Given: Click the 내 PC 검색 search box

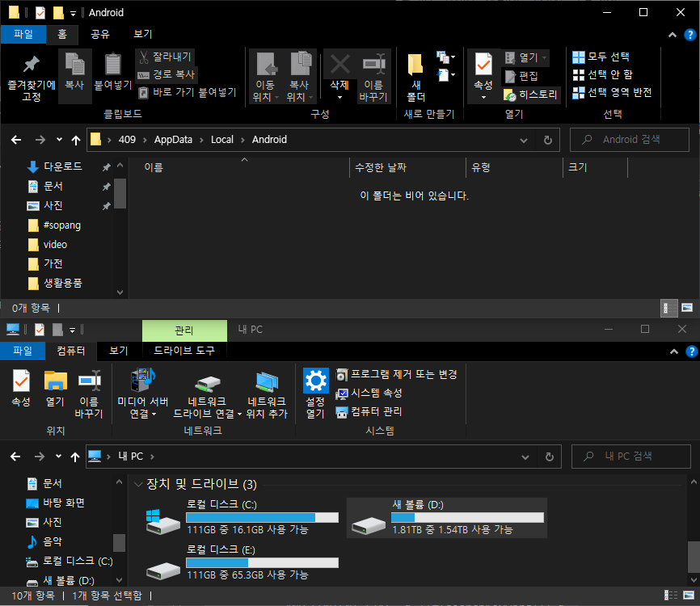Looking at the screenshot, I should pos(630,457).
